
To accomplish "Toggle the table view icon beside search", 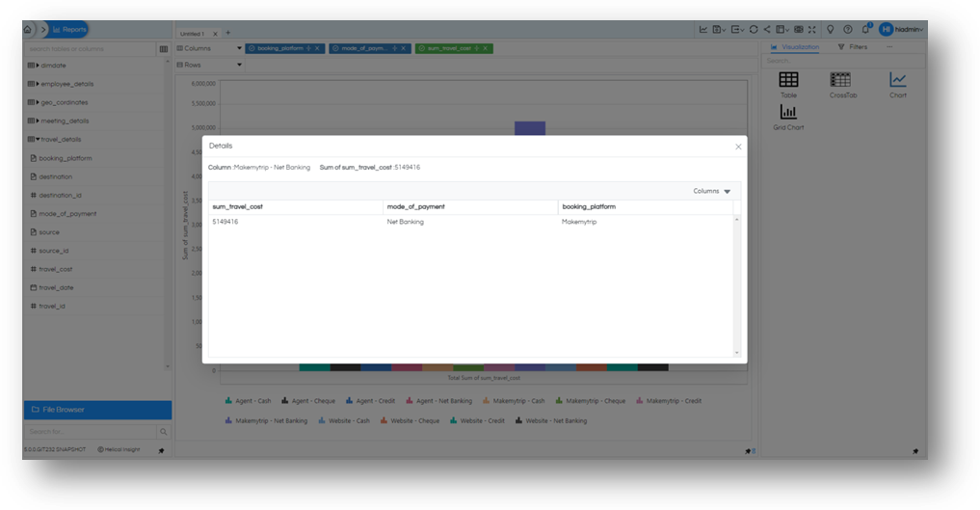I will (x=164, y=49).
